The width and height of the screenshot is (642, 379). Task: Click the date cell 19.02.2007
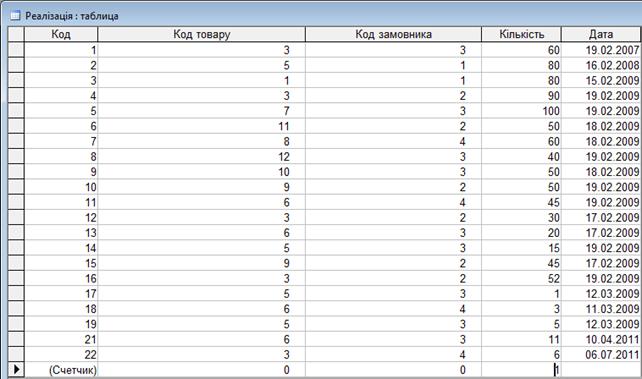601,50
